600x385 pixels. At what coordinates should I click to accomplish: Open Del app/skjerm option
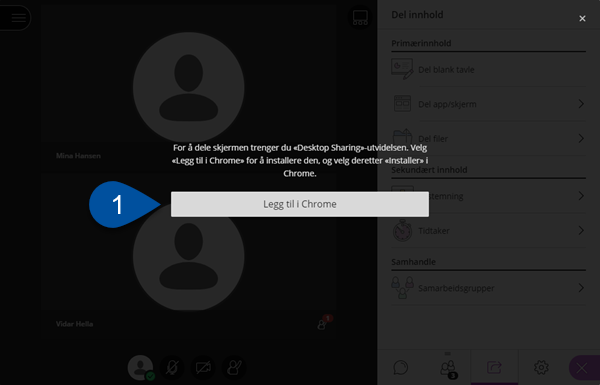click(488, 104)
